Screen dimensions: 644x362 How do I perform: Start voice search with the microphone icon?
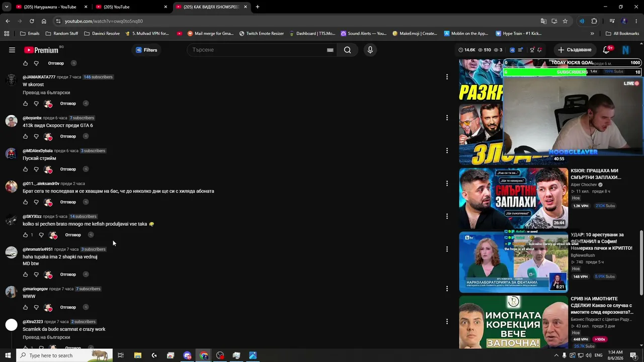(370, 50)
